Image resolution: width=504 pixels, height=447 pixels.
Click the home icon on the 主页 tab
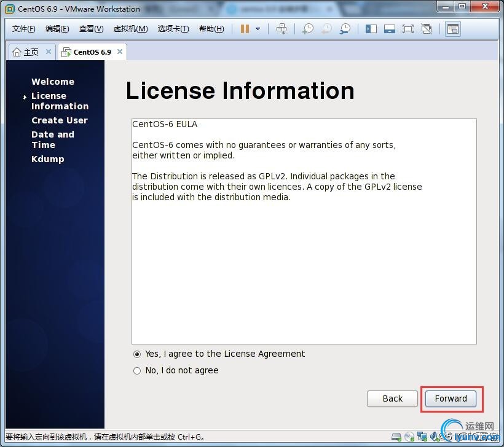pos(17,52)
